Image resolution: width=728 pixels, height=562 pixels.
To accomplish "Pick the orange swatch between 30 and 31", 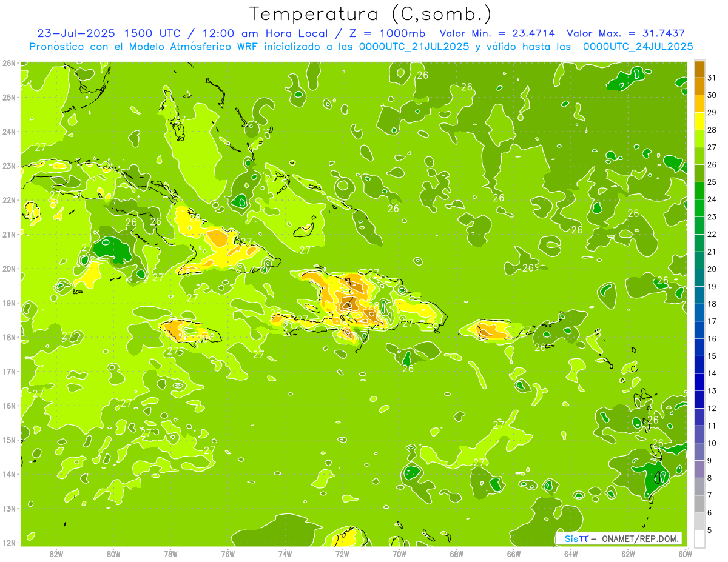I will click(699, 86).
